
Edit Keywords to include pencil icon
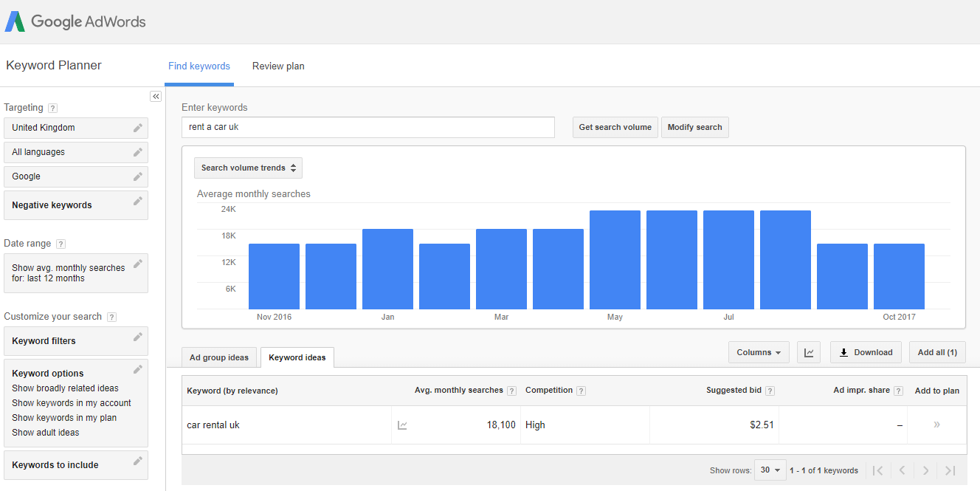click(x=137, y=461)
